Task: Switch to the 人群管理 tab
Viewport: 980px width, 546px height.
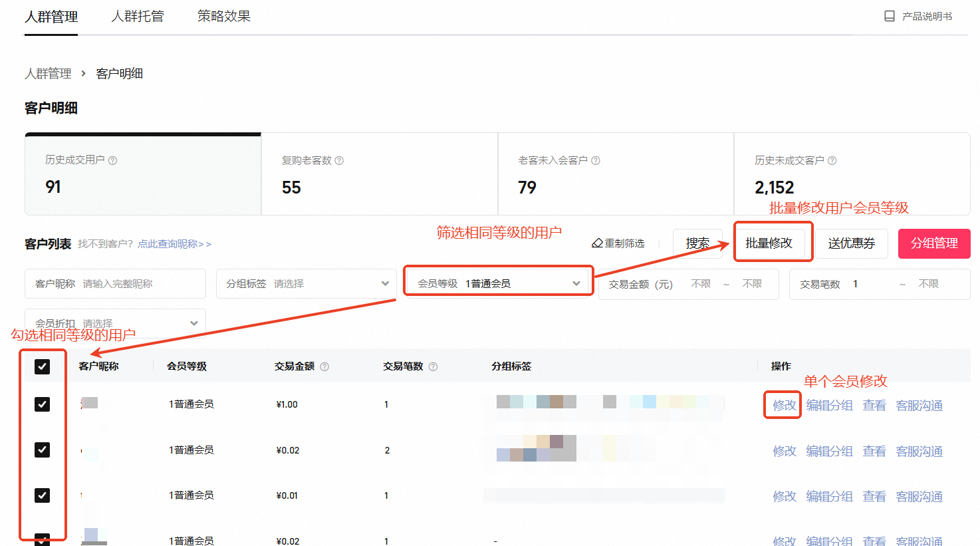Action: tap(51, 17)
